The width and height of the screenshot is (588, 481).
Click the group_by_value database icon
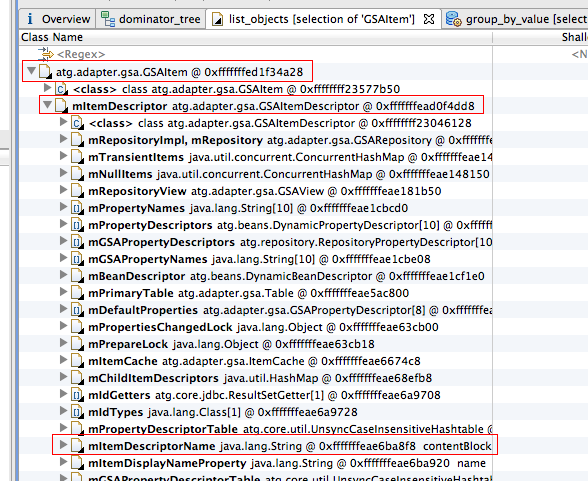tap(453, 19)
